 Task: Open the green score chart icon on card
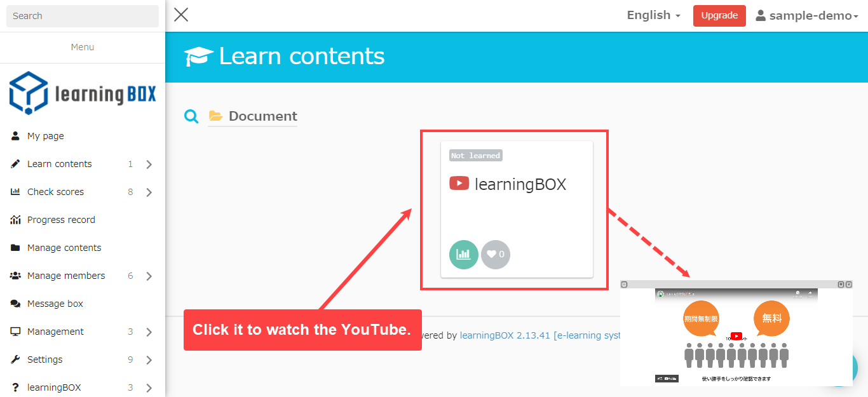point(464,255)
